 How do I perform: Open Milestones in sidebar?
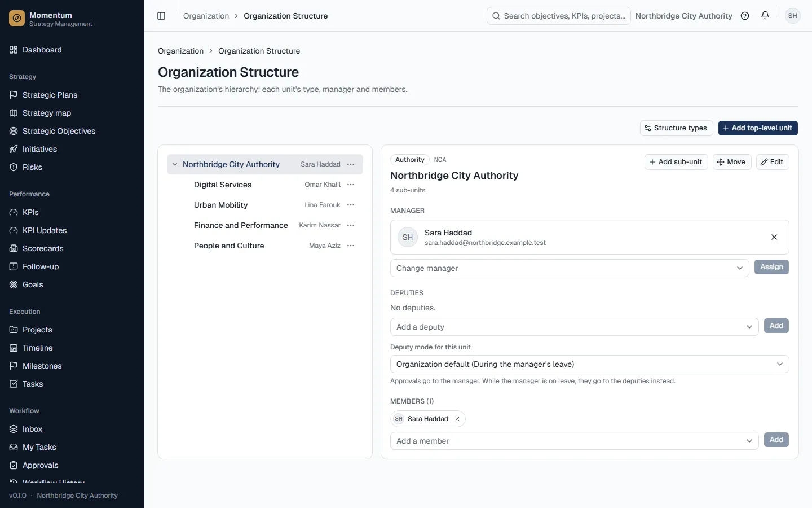tap(72, 366)
